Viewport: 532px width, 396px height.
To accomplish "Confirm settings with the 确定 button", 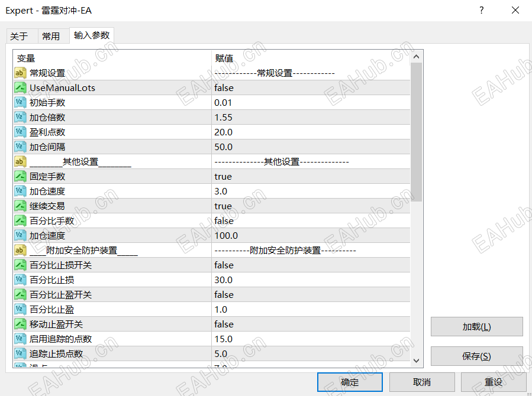I will [349, 382].
